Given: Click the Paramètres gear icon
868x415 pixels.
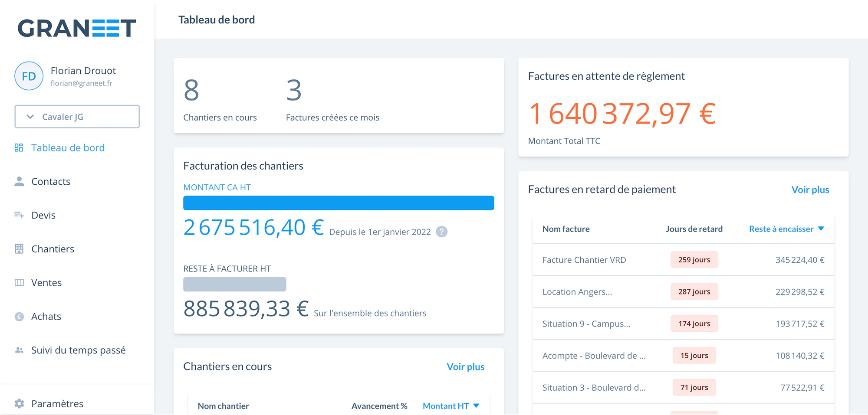Looking at the screenshot, I should (x=19, y=404).
